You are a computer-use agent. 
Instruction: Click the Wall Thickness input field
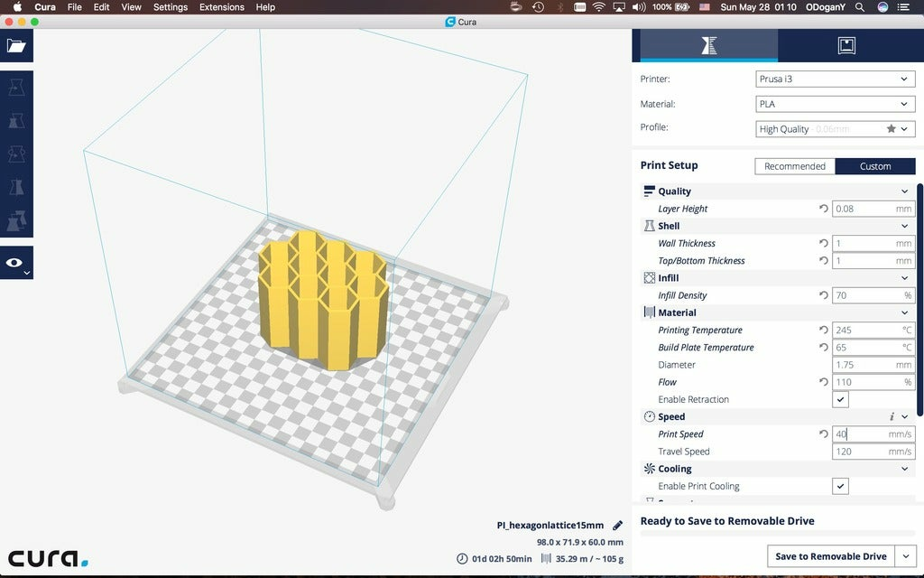pos(873,243)
